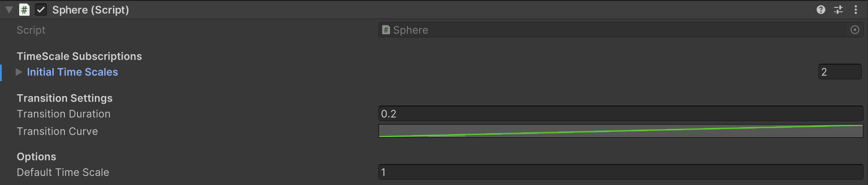This screenshot has width=868, height=185.
Task: Click the Default Time Scale label
Action: point(63,172)
